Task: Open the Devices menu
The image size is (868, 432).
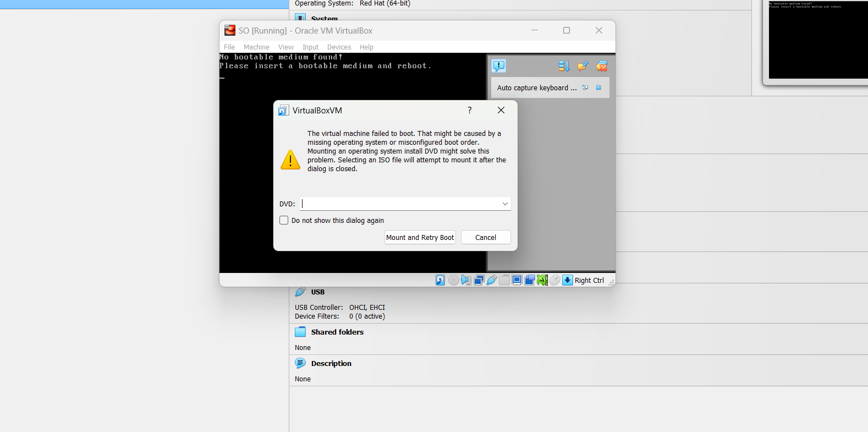Action: coord(339,47)
